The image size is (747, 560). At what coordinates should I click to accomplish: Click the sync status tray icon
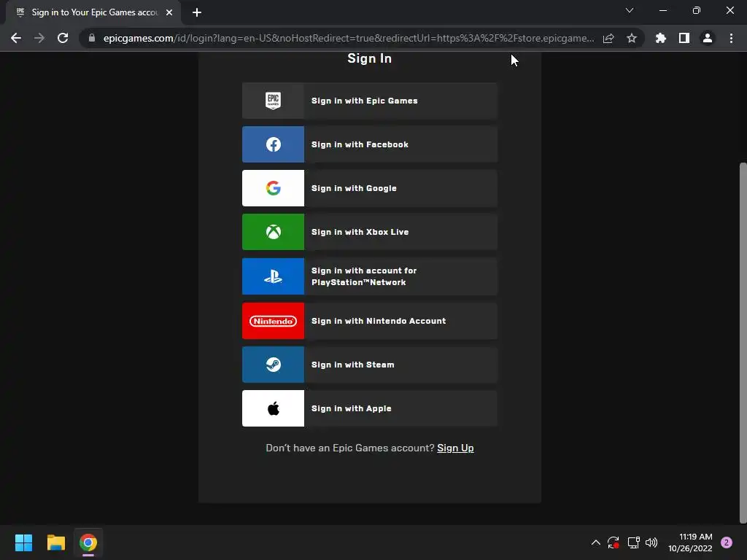coord(613,542)
